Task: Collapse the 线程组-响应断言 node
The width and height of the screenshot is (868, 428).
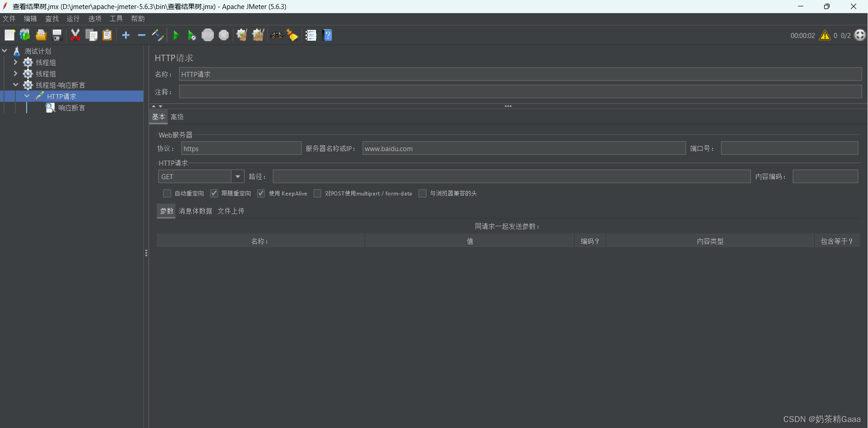Action: click(x=15, y=85)
